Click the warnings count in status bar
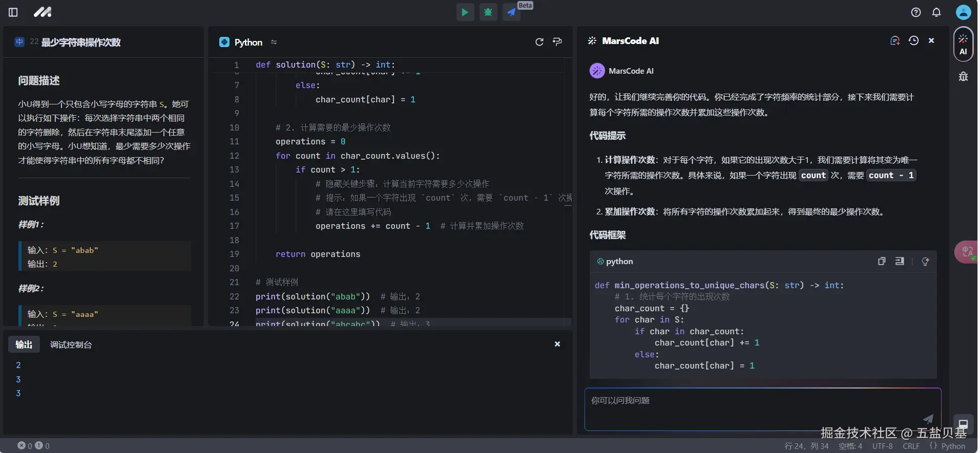980x453 pixels. [x=43, y=446]
